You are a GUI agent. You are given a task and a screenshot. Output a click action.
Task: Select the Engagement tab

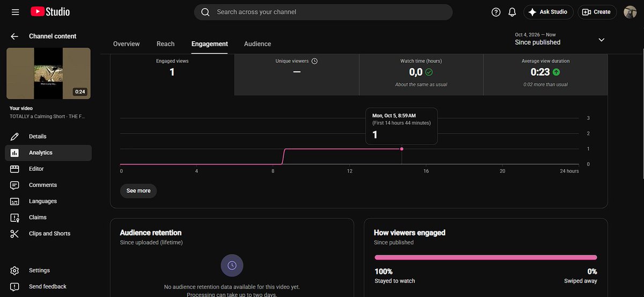[209, 44]
